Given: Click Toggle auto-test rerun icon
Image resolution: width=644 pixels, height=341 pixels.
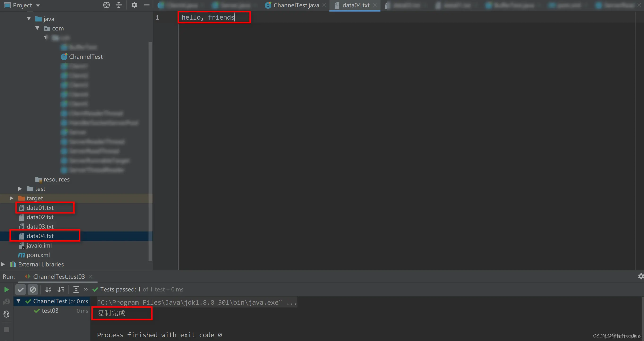Looking at the screenshot, I should 7,314.
